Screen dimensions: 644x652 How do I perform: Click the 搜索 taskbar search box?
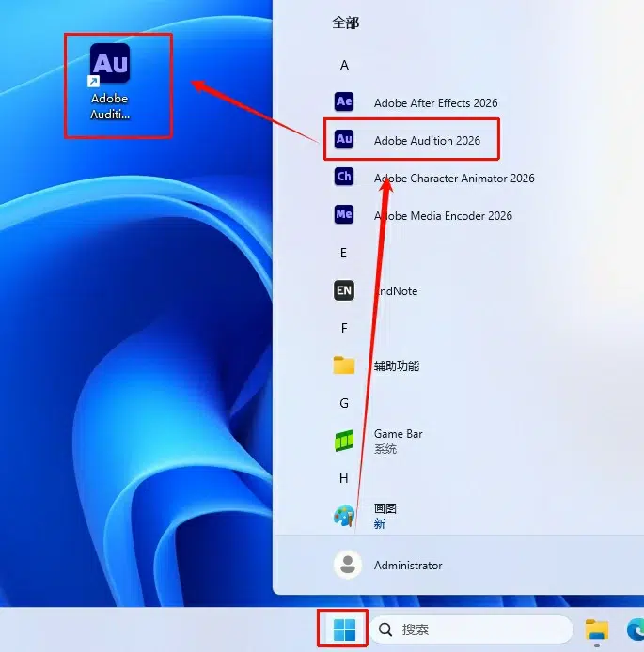[471, 629]
